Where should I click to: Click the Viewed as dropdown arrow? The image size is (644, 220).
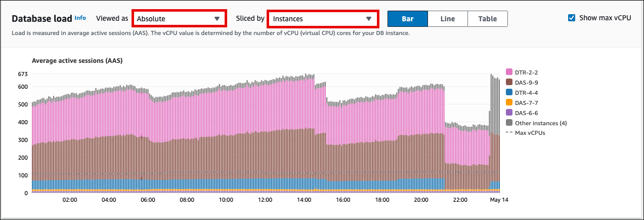pyautogui.click(x=217, y=19)
